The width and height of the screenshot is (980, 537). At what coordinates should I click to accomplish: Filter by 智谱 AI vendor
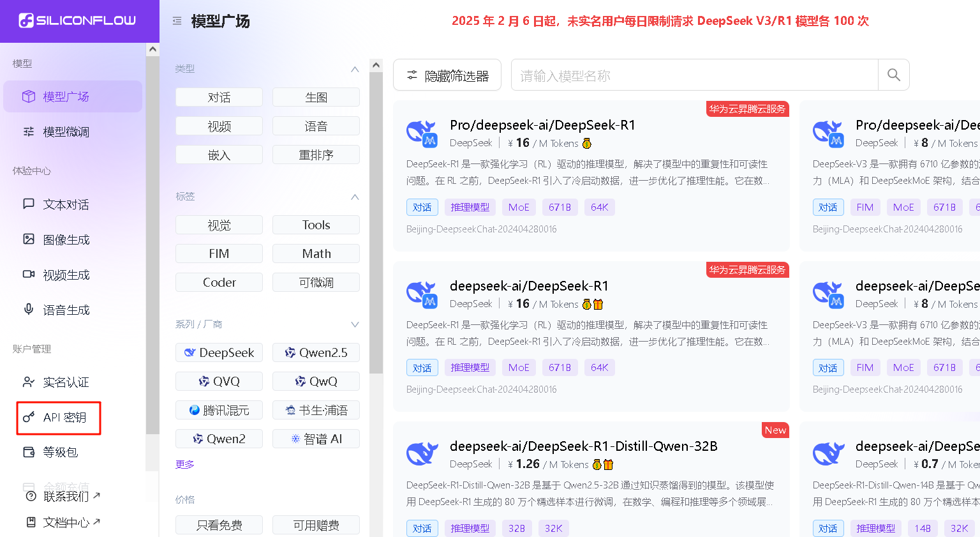pos(316,439)
